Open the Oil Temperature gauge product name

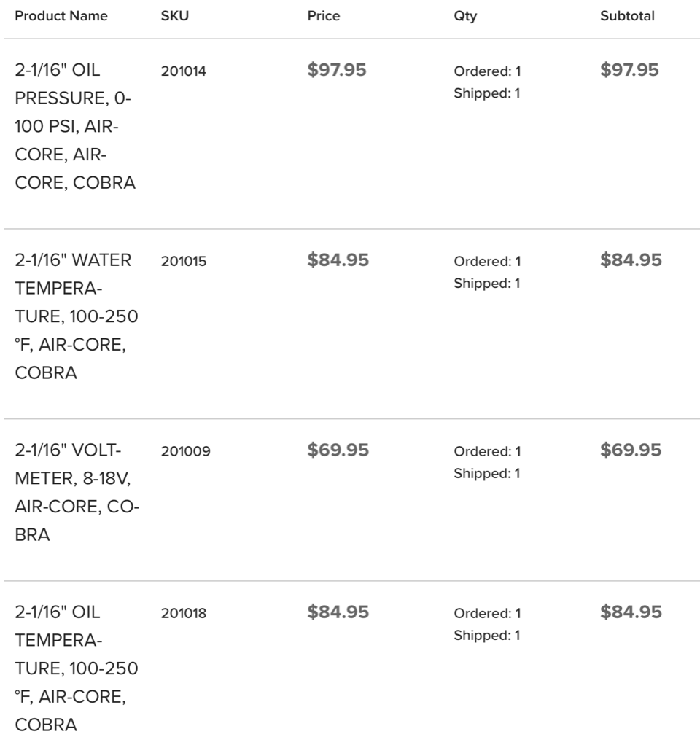[x=77, y=668]
